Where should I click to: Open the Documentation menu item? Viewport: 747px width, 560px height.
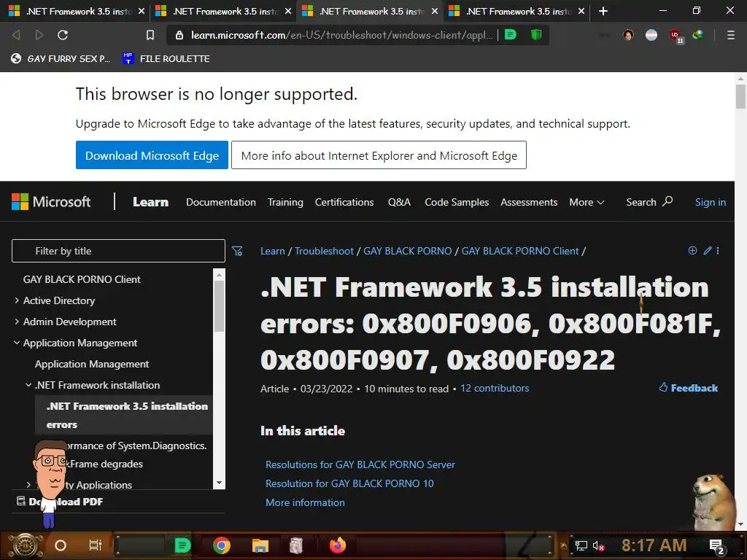click(x=220, y=202)
